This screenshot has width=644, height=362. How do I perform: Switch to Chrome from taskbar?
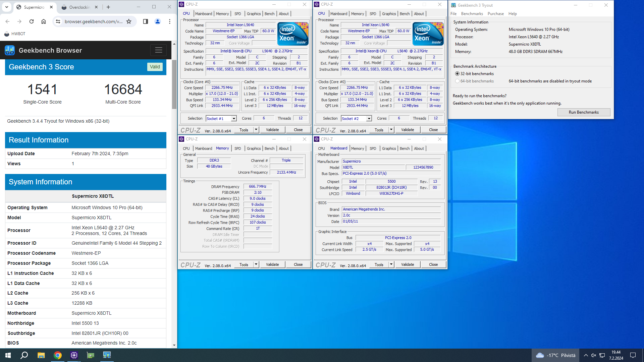click(x=58, y=355)
